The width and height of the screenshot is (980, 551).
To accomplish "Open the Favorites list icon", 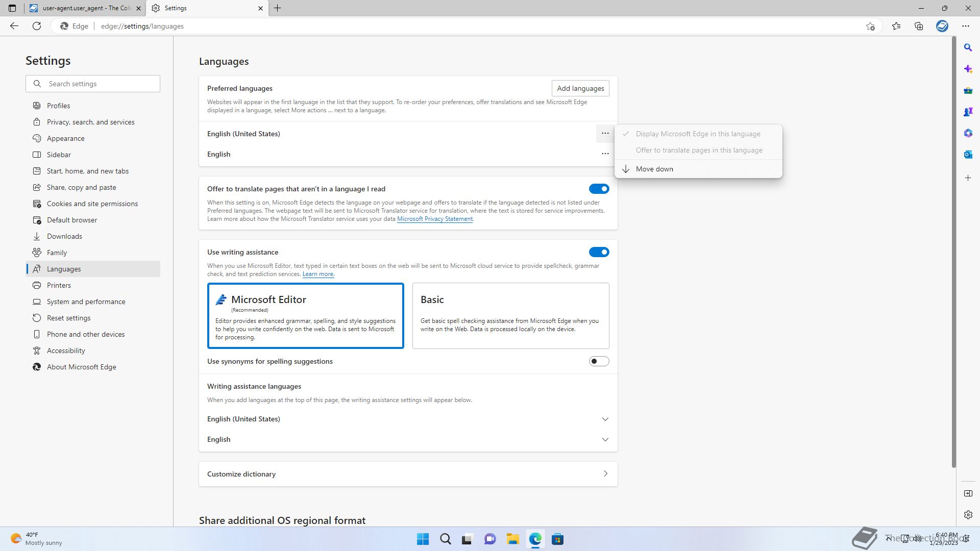I will click(x=896, y=26).
